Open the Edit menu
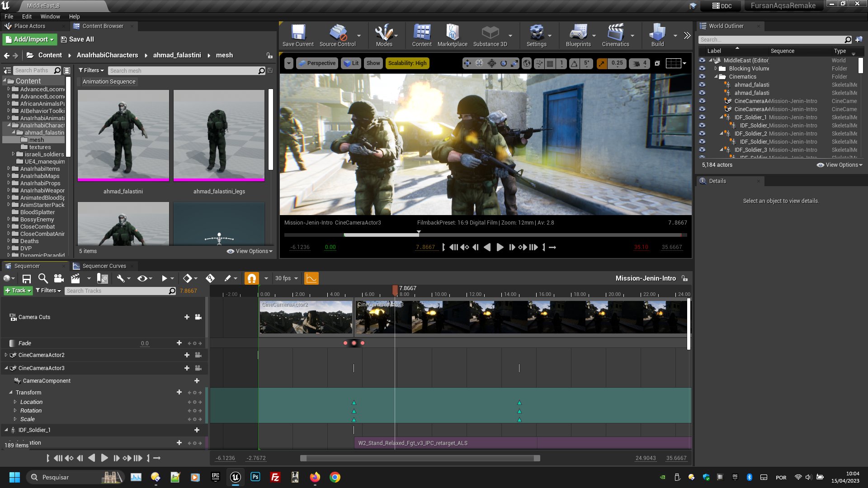The image size is (868, 488). click(x=27, y=16)
